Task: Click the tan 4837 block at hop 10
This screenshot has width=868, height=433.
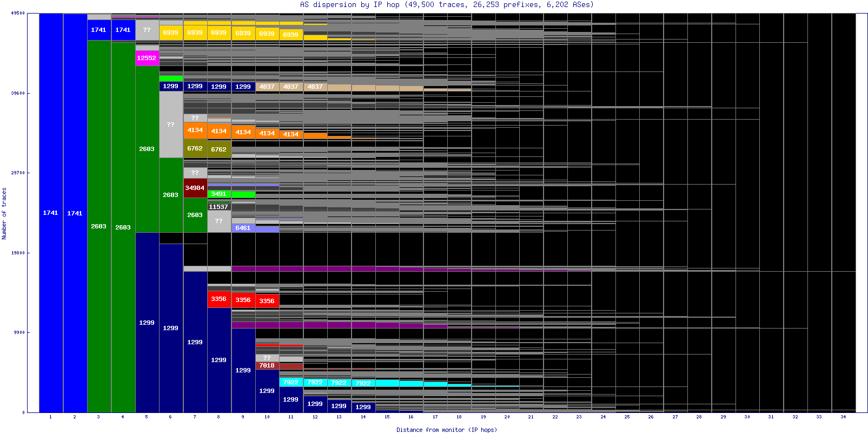Action: [267, 87]
